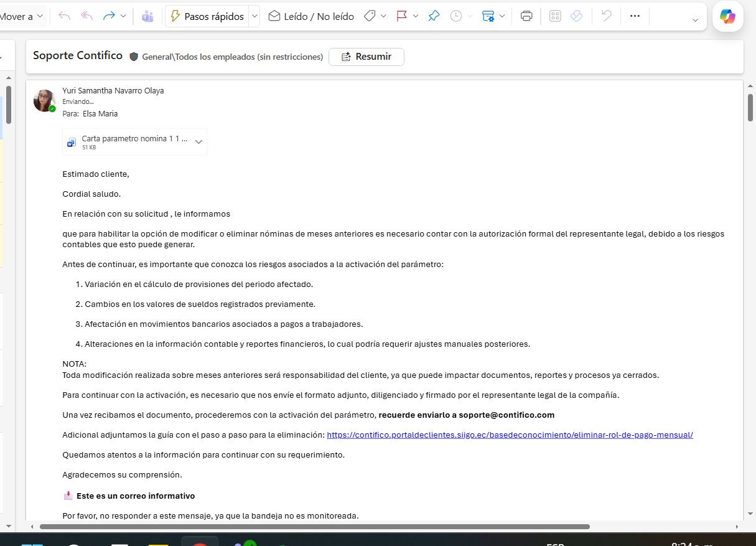Click the snooze clock icon
The image size is (756, 546).
[x=456, y=16]
